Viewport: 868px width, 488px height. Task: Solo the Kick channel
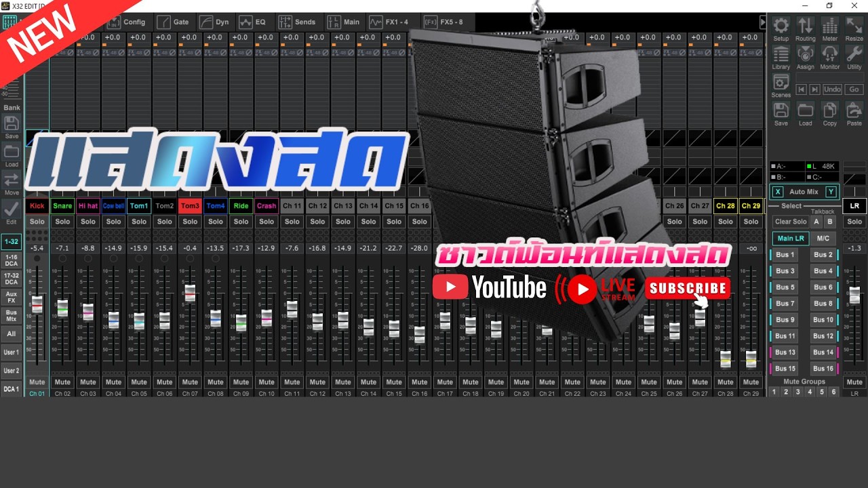(x=37, y=222)
